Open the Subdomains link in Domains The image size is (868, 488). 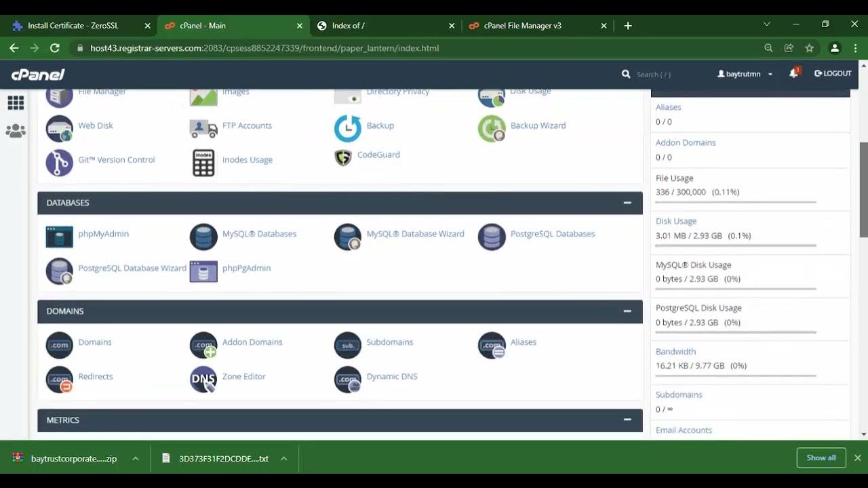pyautogui.click(x=390, y=342)
